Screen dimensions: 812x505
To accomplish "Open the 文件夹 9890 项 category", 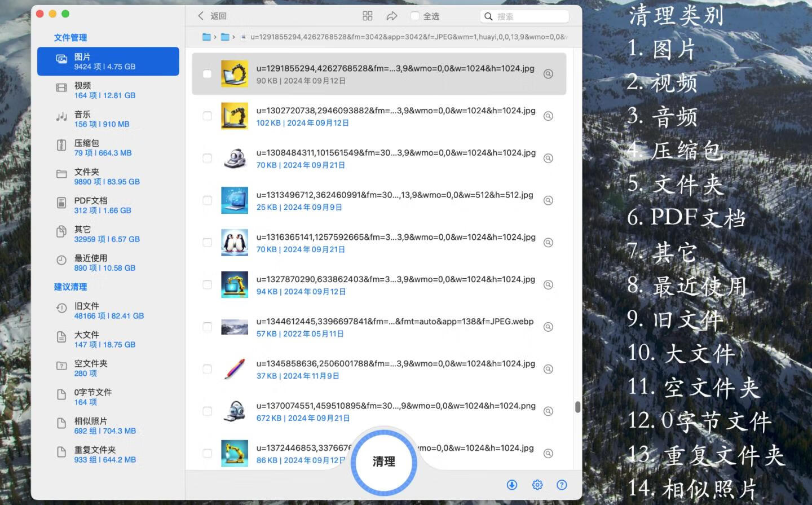I will 108,177.
